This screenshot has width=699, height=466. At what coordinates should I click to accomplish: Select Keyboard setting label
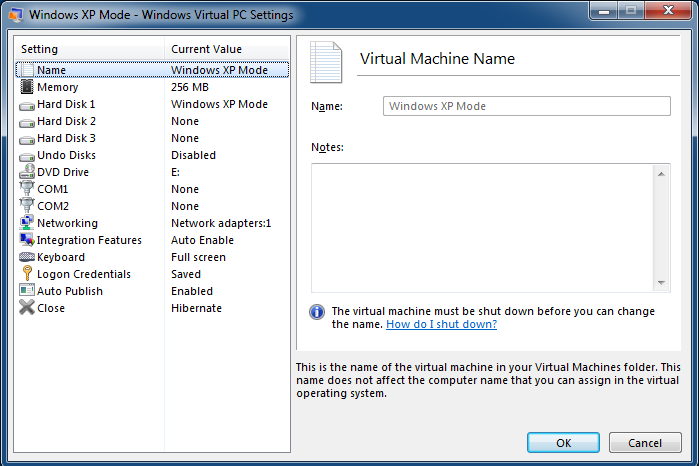(x=61, y=257)
